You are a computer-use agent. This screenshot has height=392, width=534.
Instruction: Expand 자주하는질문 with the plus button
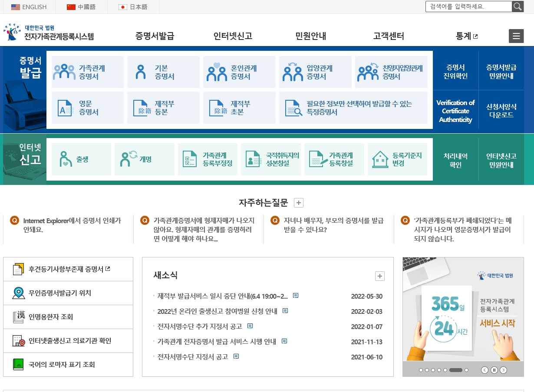coord(298,202)
